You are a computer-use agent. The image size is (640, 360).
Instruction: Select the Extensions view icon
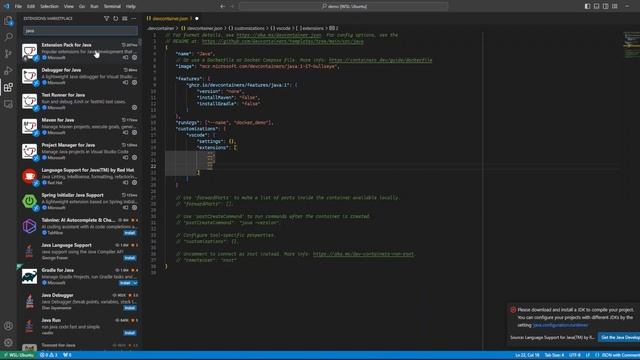[8, 87]
